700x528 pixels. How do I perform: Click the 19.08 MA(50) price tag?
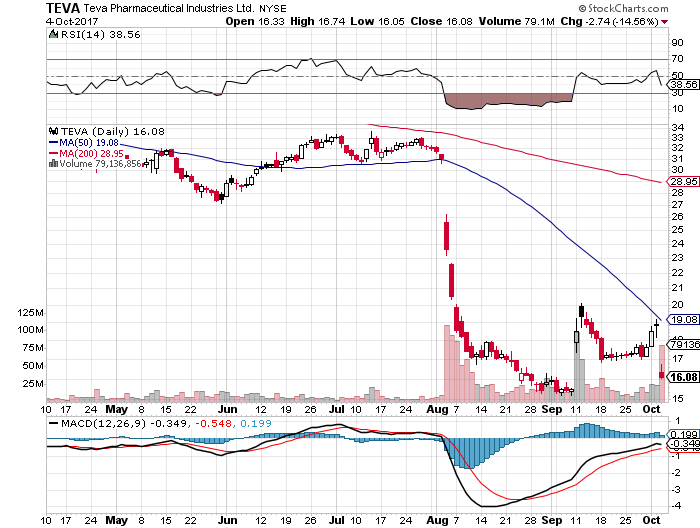[681, 320]
